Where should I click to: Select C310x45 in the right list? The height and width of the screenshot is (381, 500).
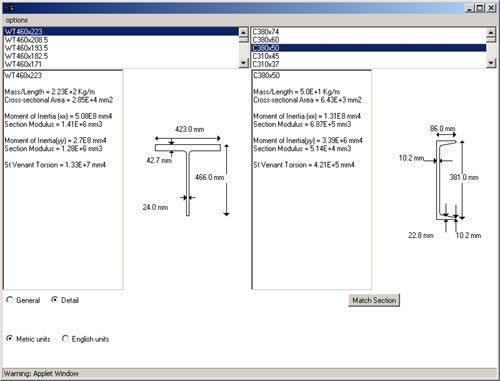pos(369,56)
